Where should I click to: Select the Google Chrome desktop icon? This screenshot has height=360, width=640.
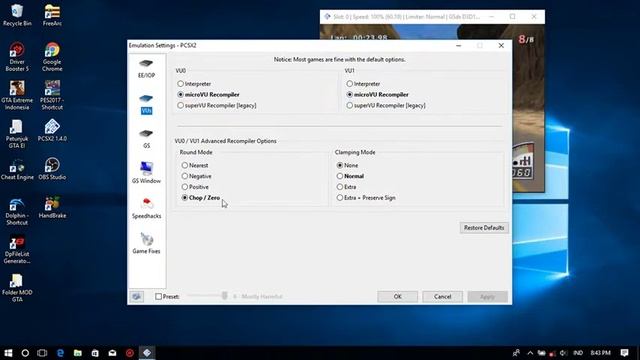(x=52, y=57)
